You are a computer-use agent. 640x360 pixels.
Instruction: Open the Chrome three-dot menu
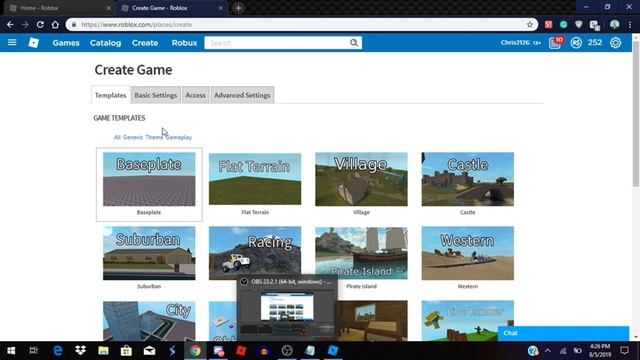(x=630, y=24)
